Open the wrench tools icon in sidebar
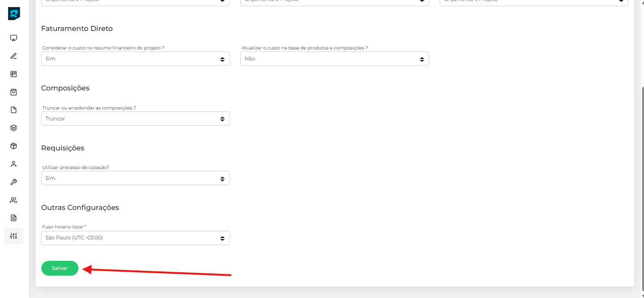644x298 pixels. point(14,182)
